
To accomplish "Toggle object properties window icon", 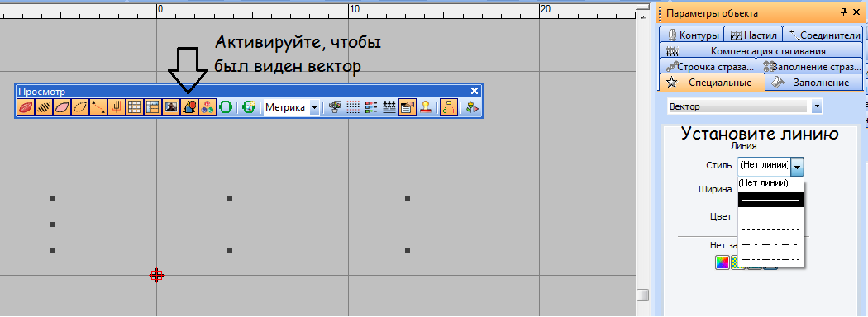I will click(x=408, y=107).
